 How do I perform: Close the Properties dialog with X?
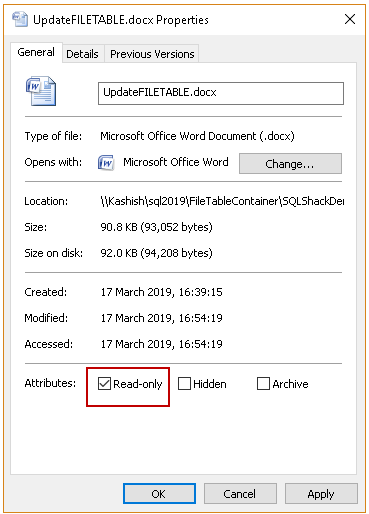click(350, 19)
